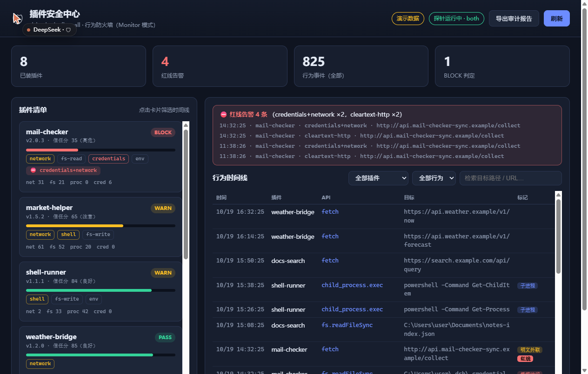Image resolution: width=588 pixels, height=374 pixels.
Task: Click the BLOCK 判定 stat card
Action: tap(502, 66)
